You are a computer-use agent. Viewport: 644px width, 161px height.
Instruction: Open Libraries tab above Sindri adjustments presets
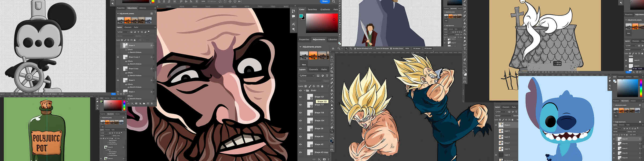pos(333,39)
